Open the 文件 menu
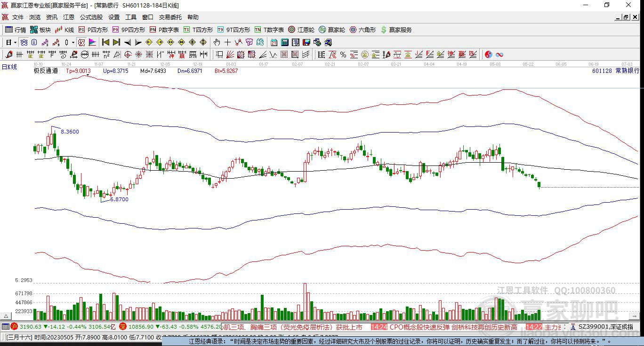This screenshot has width=644, height=346. tap(18, 17)
